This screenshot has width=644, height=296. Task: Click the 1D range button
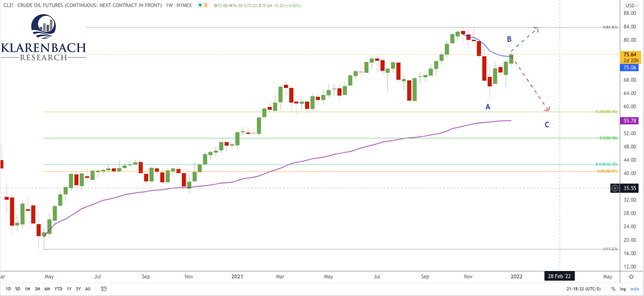pos(9,289)
